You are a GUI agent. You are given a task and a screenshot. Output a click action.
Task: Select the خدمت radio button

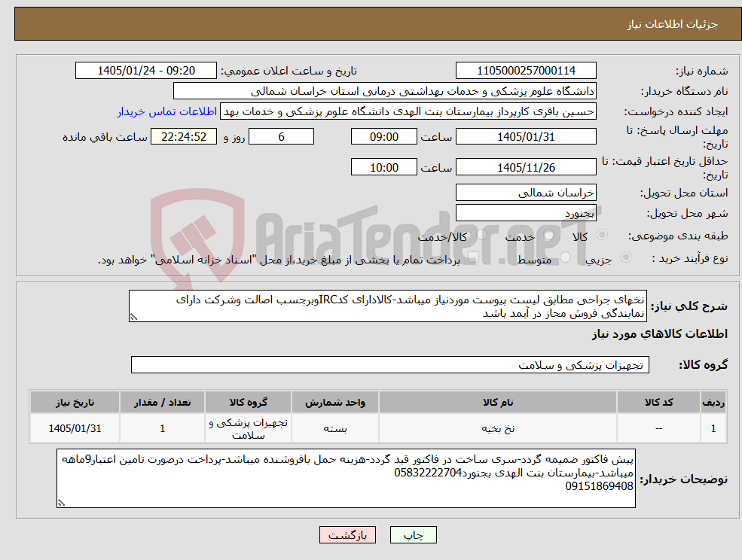tap(549, 235)
